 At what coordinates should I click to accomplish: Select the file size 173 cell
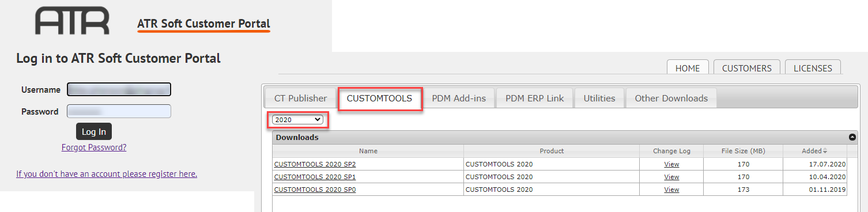744,190
